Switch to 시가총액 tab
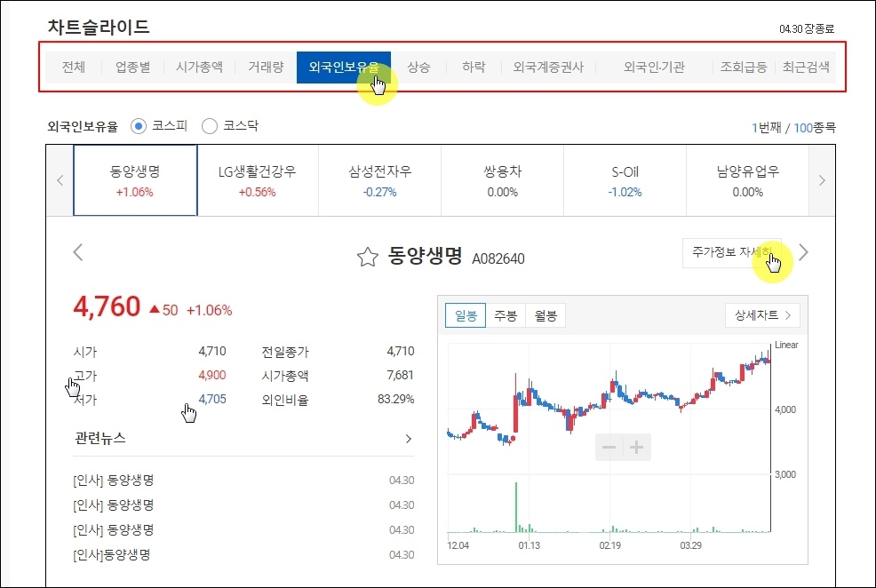This screenshot has height=588, width=876. click(x=199, y=68)
